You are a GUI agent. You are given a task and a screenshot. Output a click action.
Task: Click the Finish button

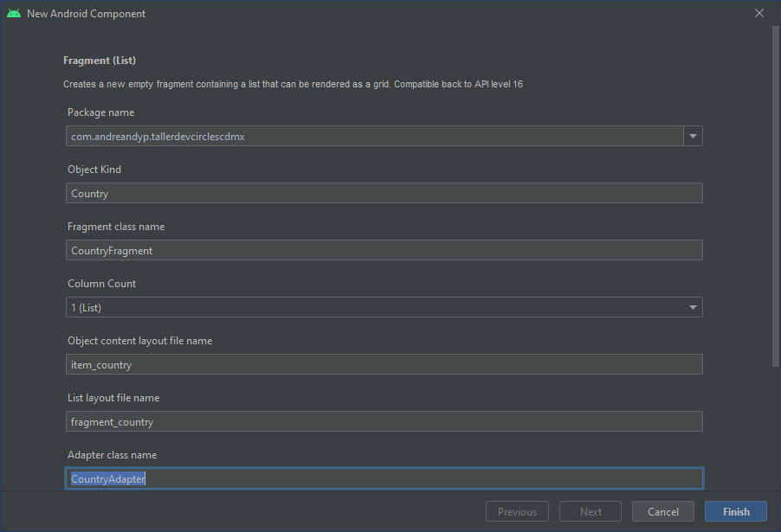tap(735, 511)
